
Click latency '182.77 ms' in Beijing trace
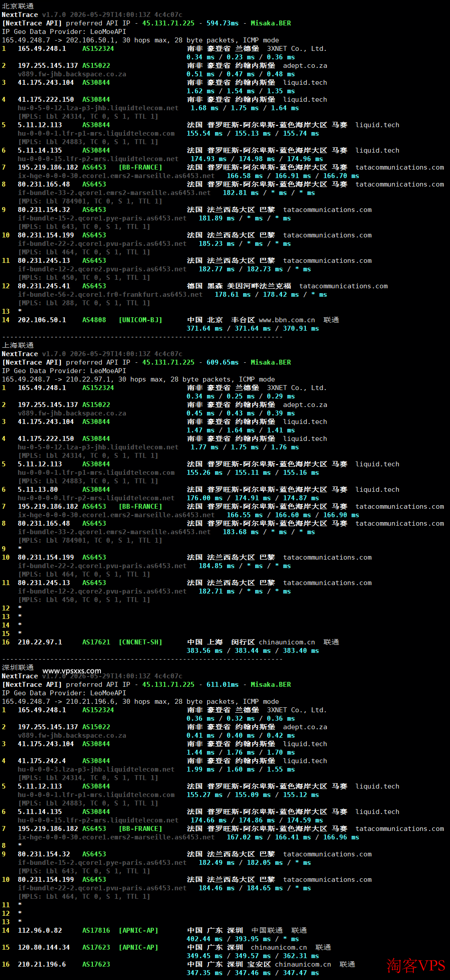click(x=217, y=269)
